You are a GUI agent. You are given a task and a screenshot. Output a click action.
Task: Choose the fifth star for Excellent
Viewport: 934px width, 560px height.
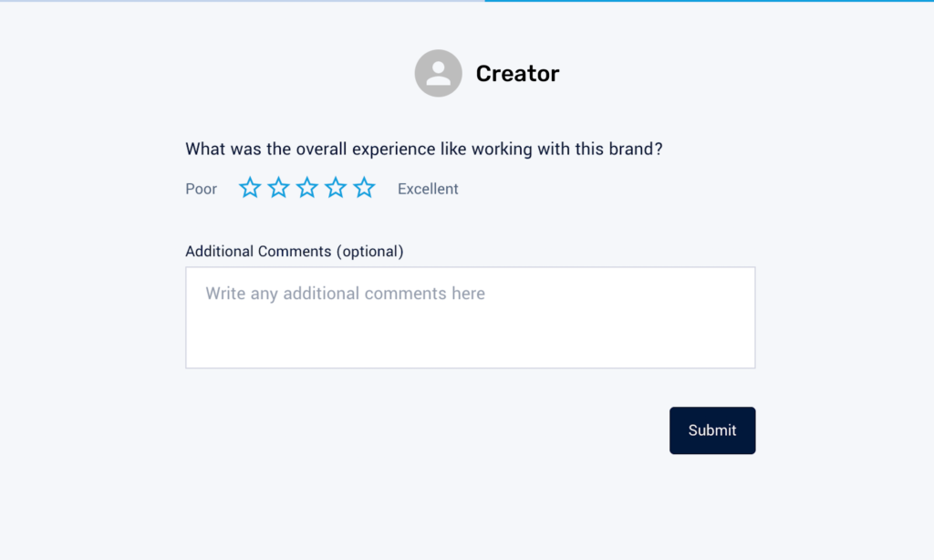[364, 188]
